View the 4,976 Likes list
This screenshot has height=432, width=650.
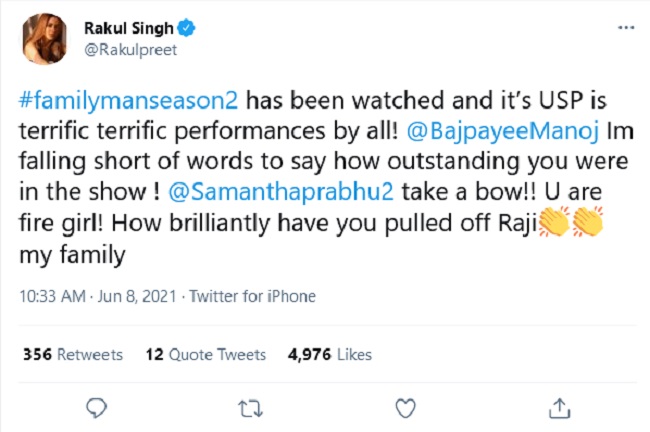pos(329,354)
